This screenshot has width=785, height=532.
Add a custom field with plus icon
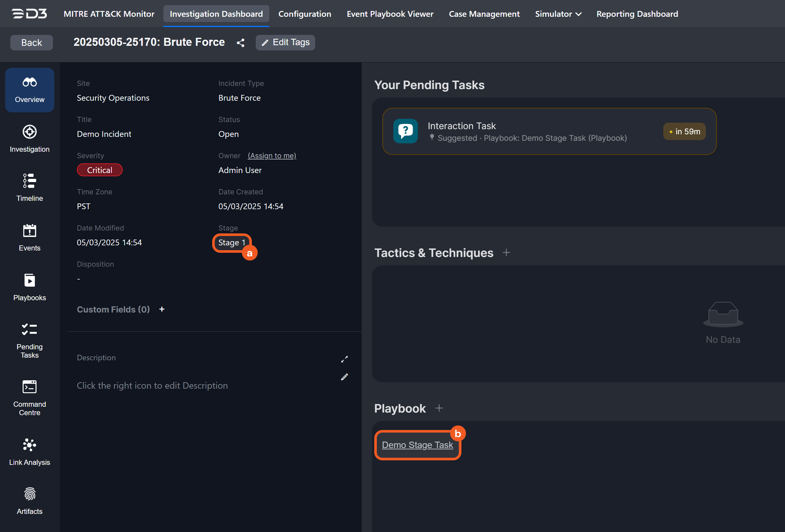pyautogui.click(x=162, y=309)
